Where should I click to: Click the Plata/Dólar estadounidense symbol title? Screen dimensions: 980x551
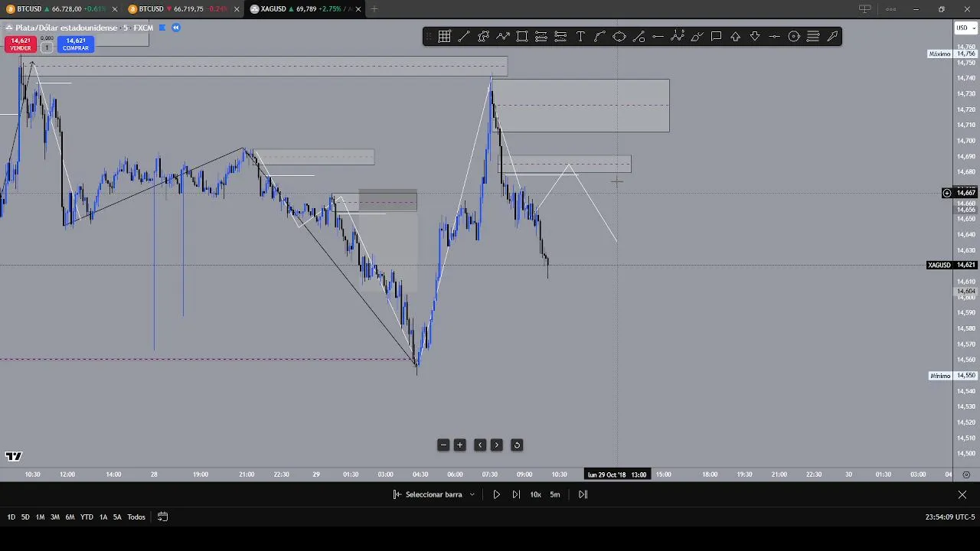tap(67, 28)
